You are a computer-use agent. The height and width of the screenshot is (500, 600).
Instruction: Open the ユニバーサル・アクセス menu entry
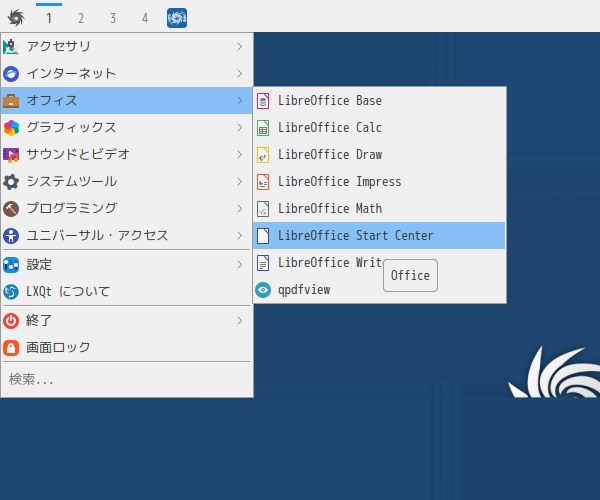[x=127, y=236]
